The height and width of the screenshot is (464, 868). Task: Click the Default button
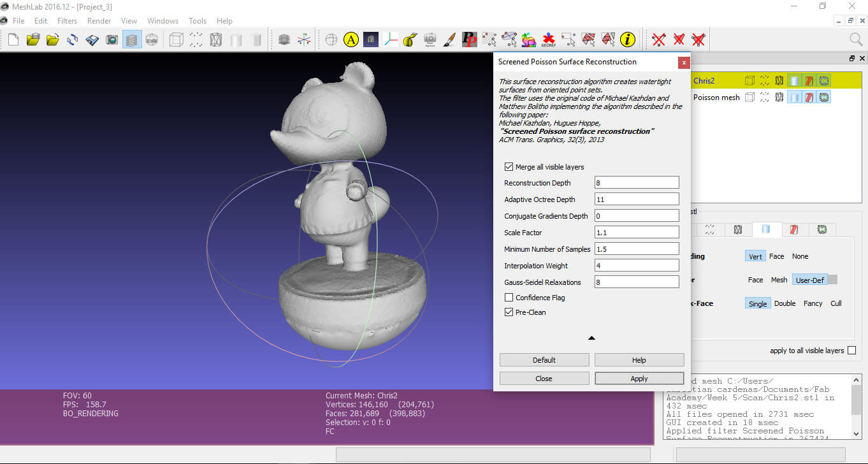(544, 360)
